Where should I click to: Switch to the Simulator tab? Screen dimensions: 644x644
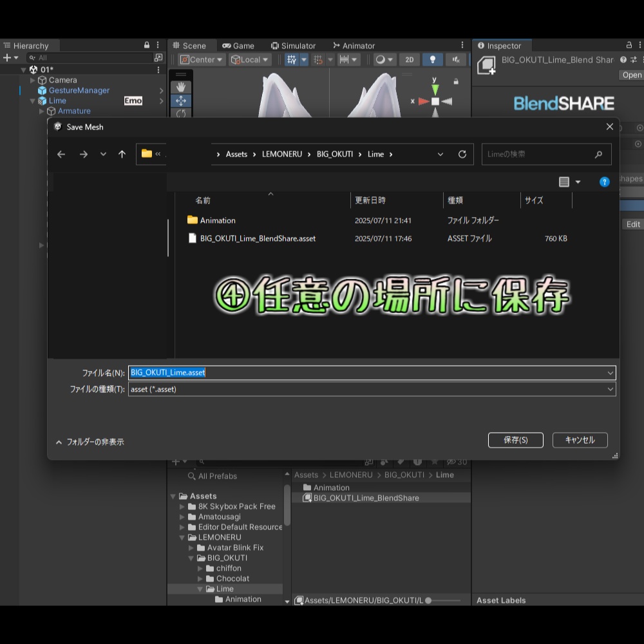tap(293, 46)
